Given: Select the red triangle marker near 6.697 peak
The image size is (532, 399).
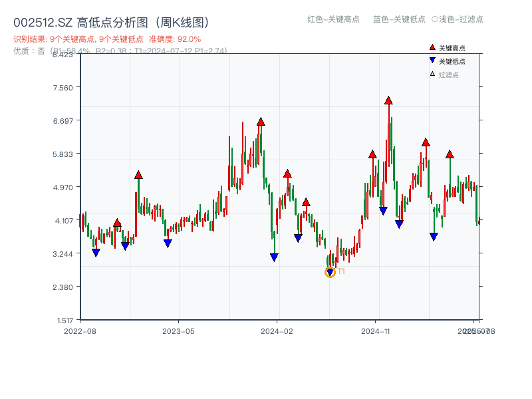Looking at the screenshot, I should click(x=261, y=121).
